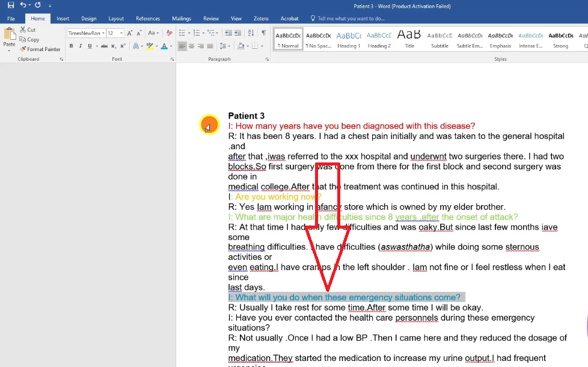Screen dimensions: 588x367
Task: Apply the Heading 1 style
Action: tap(348, 40)
